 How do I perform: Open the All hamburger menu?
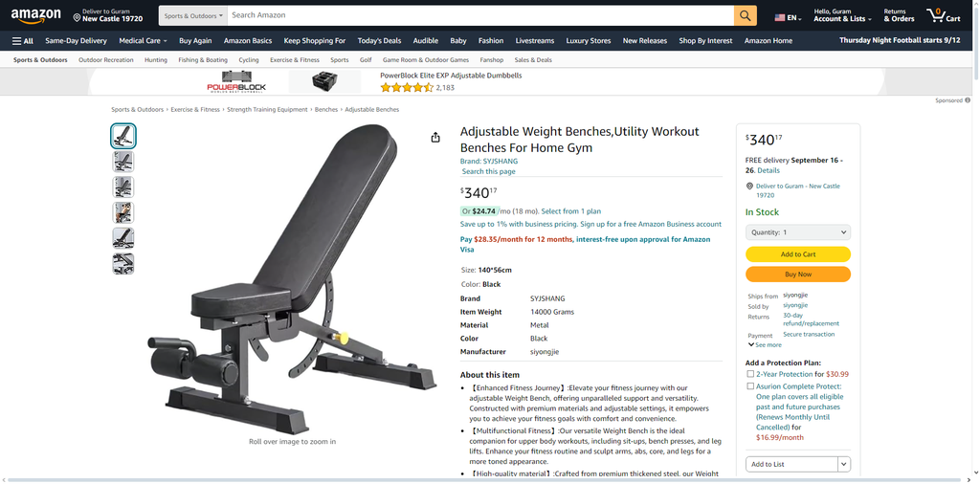pyautogui.click(x=23, y=41)
